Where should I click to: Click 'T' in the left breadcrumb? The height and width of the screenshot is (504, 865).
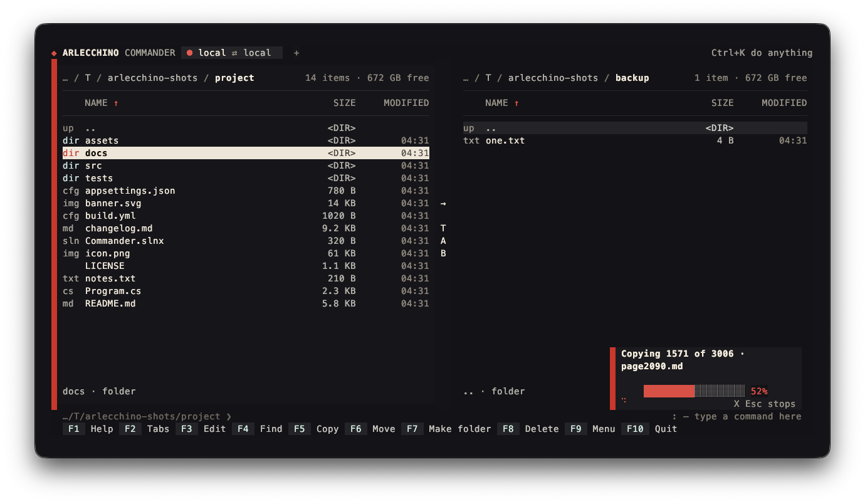pyautogui.click(x=88, y=78)
